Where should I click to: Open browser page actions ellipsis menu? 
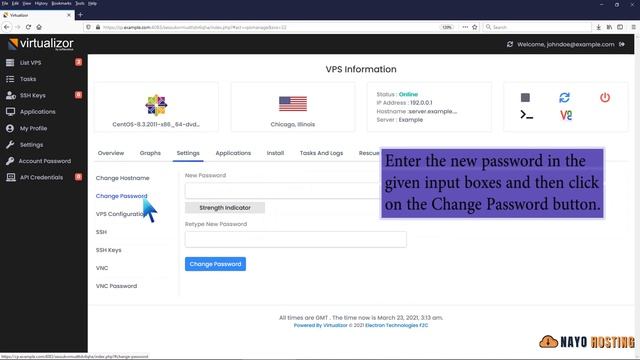click(465, 27)
